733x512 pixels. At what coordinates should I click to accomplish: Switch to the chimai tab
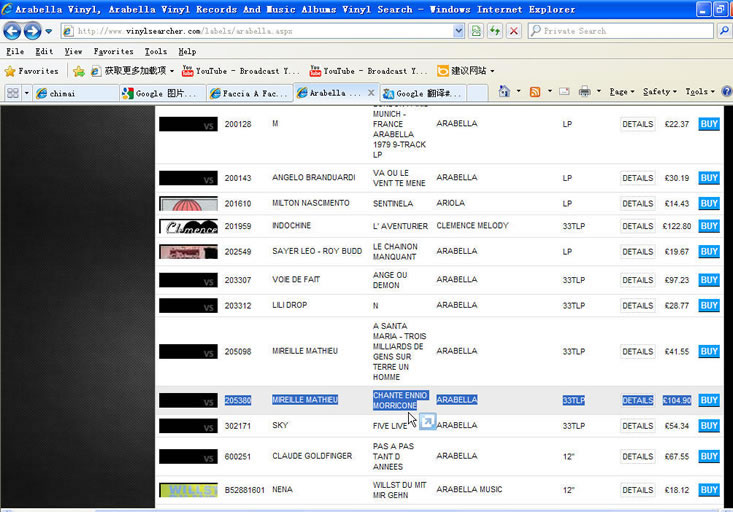(x=76, y=94)
